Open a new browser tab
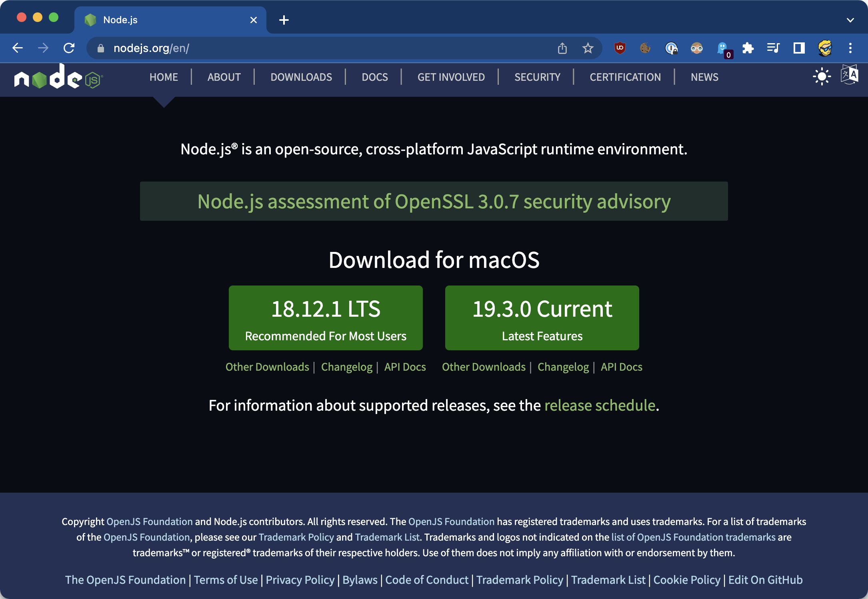Image resolution: width=868 pixels, height=599 pixels. click(x=284, y=20)
